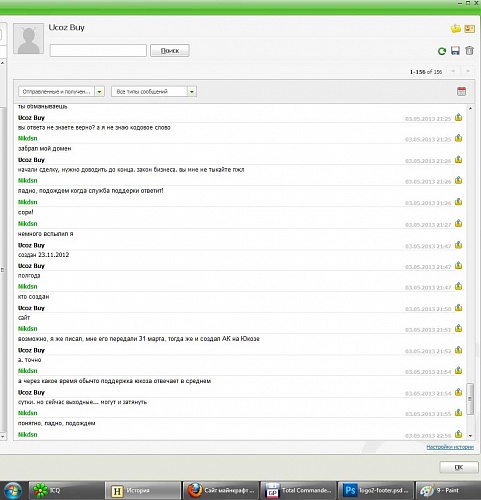The width and height of the screenshot is (481, 500).
Task: Click message 'вы ответа не знаете верно?'
Action: click(x=94, y=127)
